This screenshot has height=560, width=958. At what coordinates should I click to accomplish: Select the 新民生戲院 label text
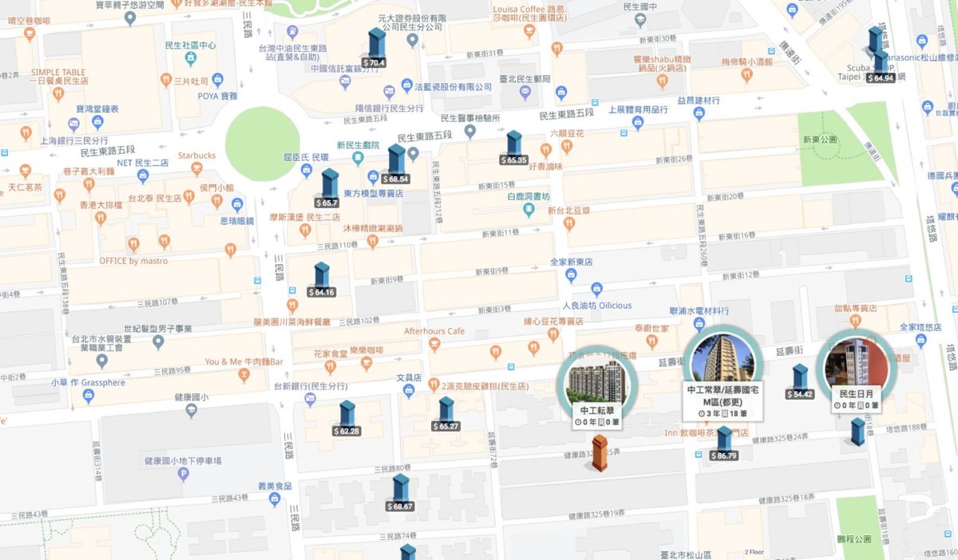(x=358, y=145)
